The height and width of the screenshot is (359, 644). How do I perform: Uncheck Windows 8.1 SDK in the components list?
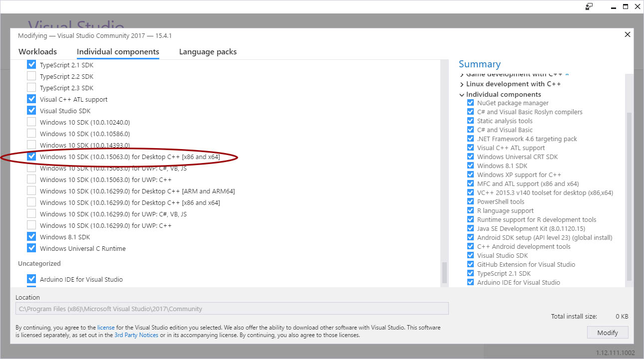(31, 237)
